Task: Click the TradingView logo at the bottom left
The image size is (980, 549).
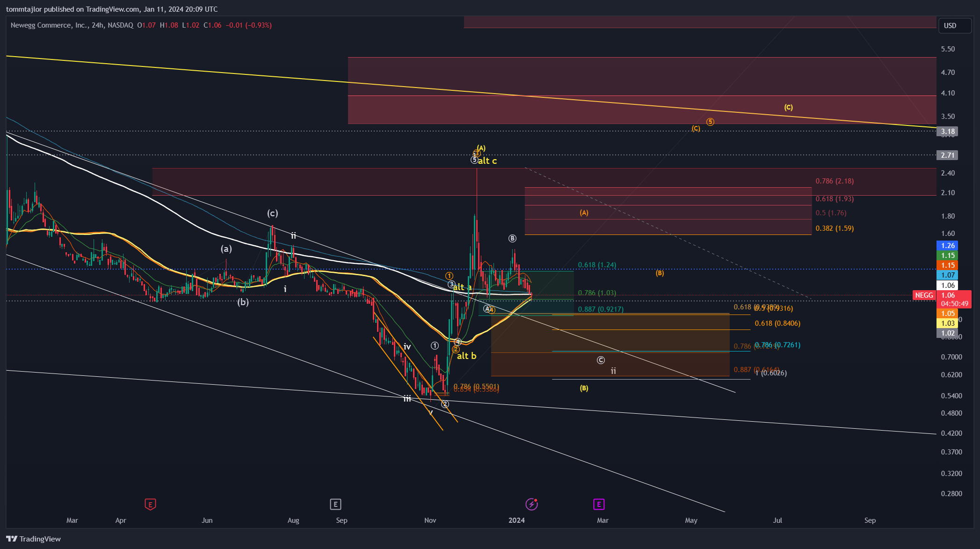Action: tap(34, 539)
